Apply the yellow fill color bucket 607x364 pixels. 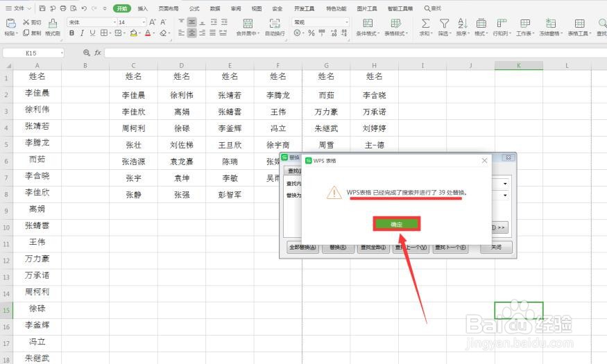[x=134, y=33]
